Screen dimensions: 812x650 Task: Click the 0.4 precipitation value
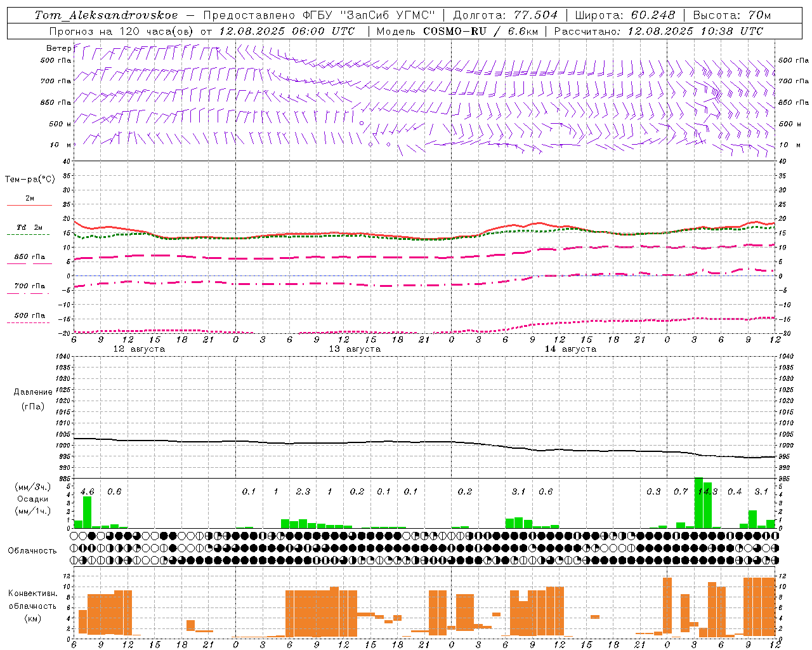point(735,492)
